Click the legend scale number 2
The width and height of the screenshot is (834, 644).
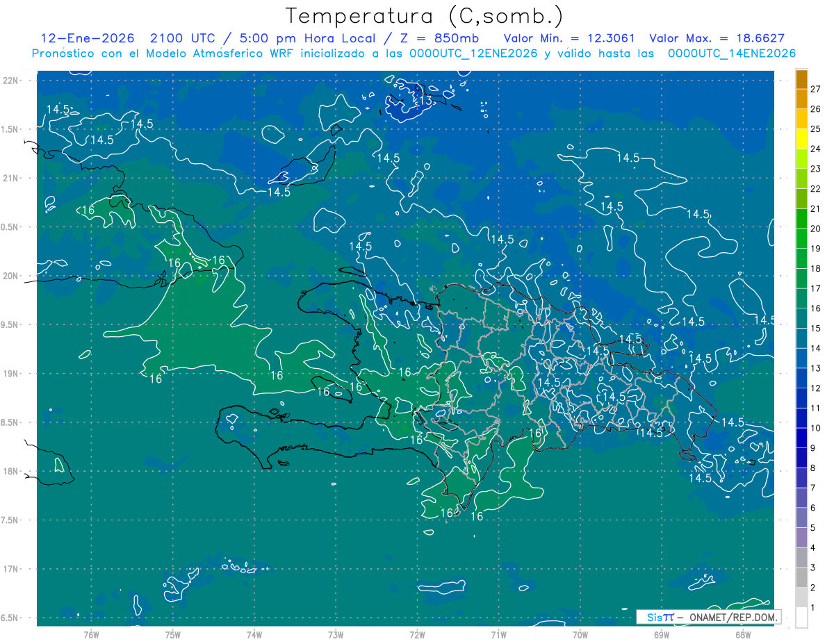[x=813, y=588]
